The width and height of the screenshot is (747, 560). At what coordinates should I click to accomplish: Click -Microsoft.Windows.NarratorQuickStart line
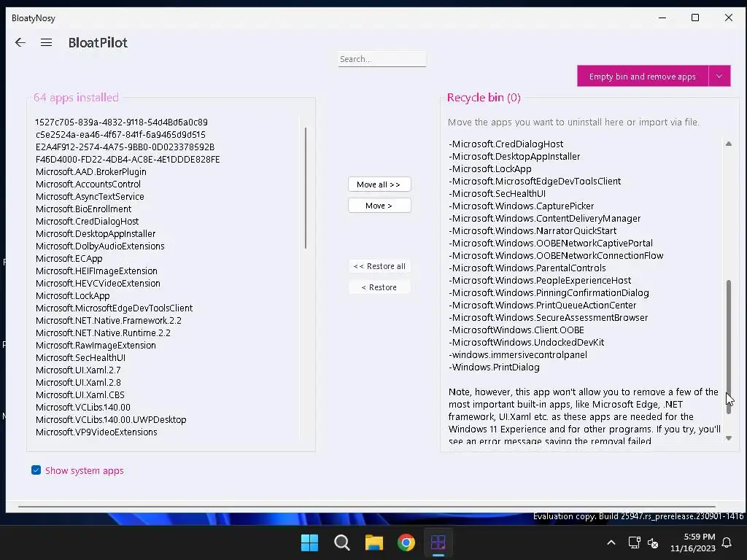pos(533,230)
